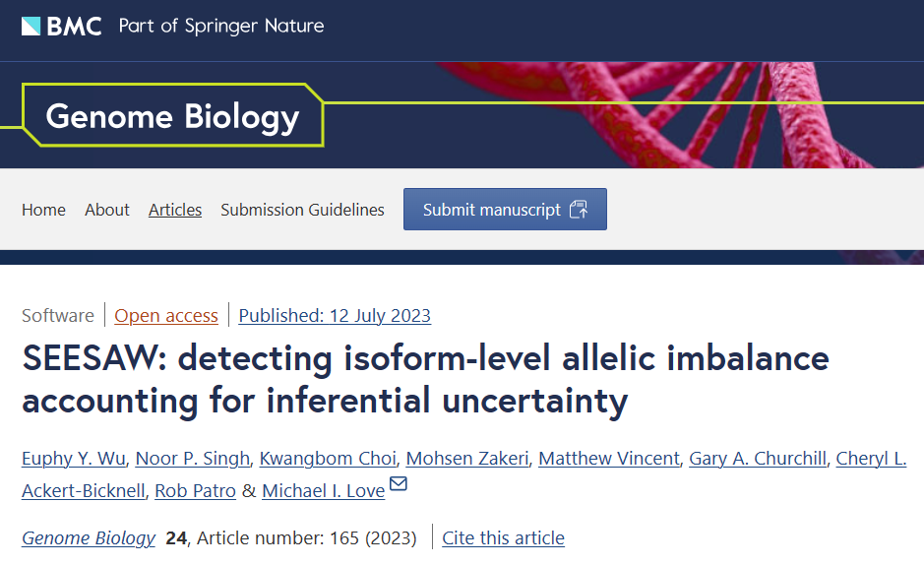Open author Noor P. Singh

193,459
